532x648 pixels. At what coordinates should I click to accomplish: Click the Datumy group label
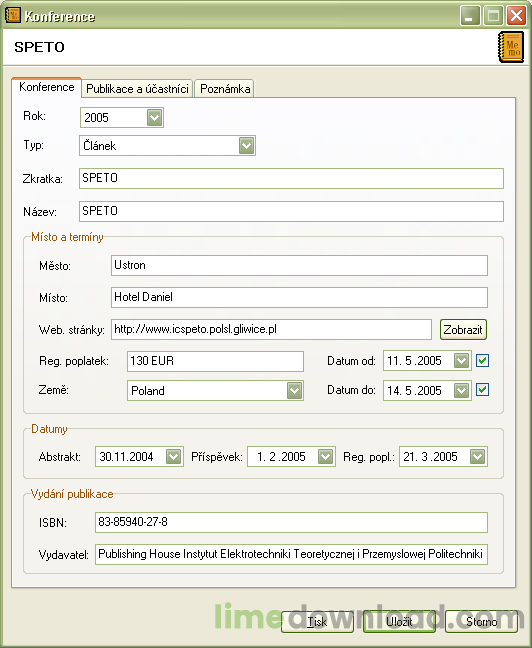click(49, 429)
